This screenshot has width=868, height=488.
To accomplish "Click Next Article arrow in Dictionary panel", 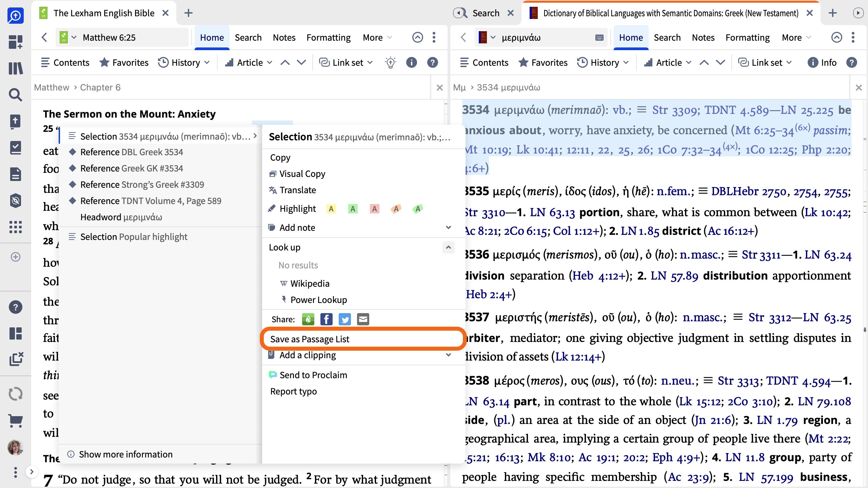I will tap(721, 62).
